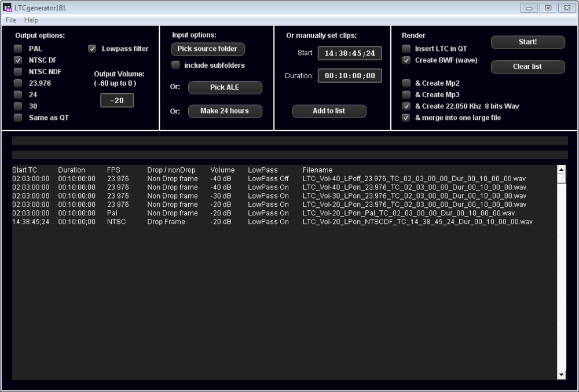Screen dimensions: 579x392
Task: Click the list scrollbar down arrow
Action: pos(560,375)
